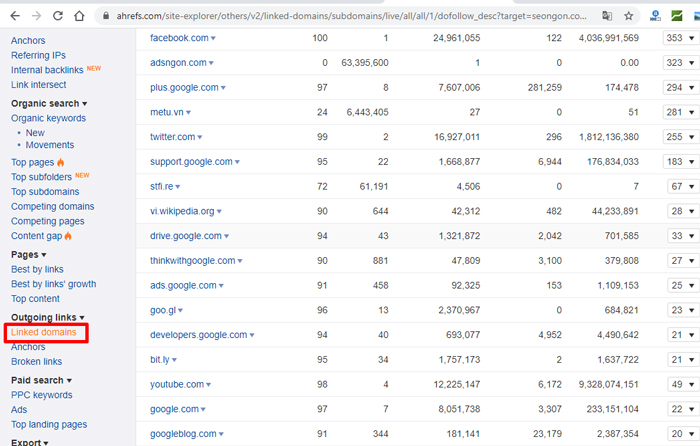Open youtube.com domain dropdown
The image size is (700, 446).
coord(209,385)
